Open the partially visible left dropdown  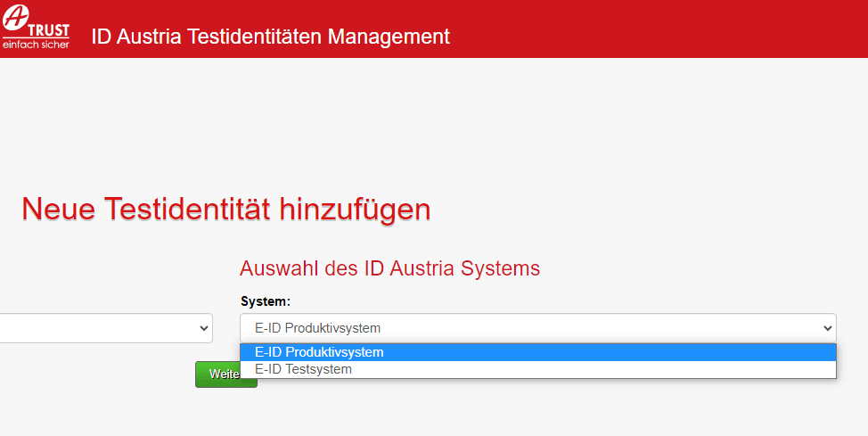tap(106, 328)
